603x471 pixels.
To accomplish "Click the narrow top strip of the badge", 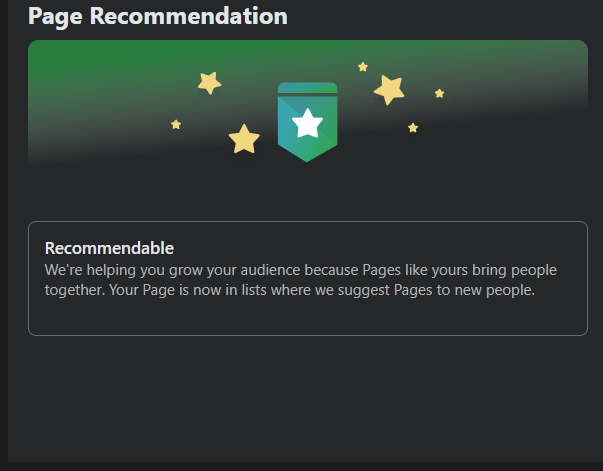I will point(307,88).
